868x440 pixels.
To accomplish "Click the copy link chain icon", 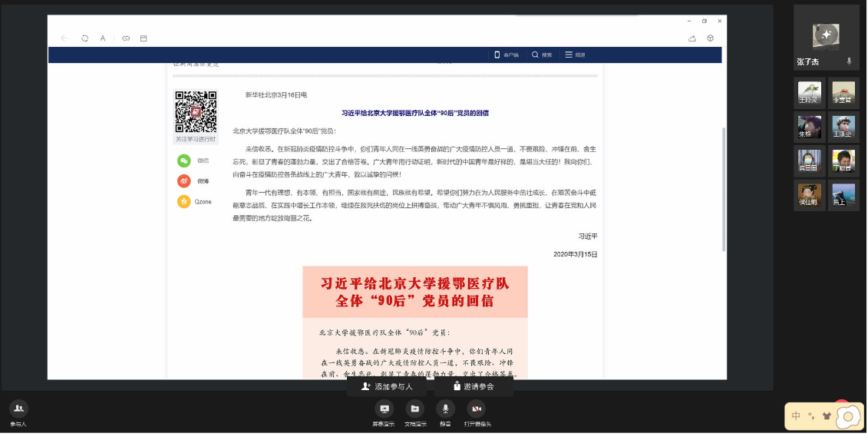I will 126,38.
